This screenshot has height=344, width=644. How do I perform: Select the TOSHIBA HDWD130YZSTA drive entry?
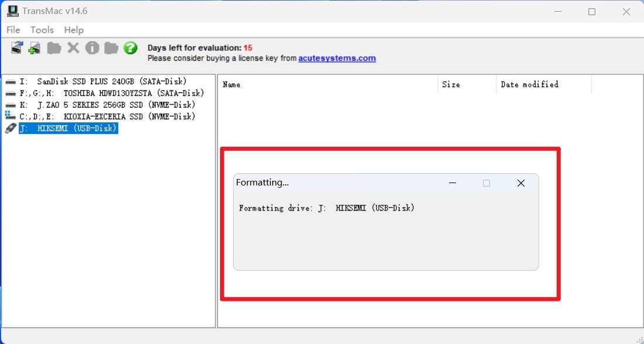pos(112,93)
